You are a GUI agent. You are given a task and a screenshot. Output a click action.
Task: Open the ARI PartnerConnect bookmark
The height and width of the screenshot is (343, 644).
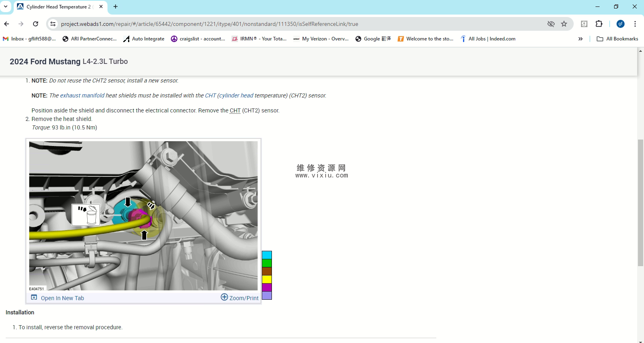[x=89, y=39]
